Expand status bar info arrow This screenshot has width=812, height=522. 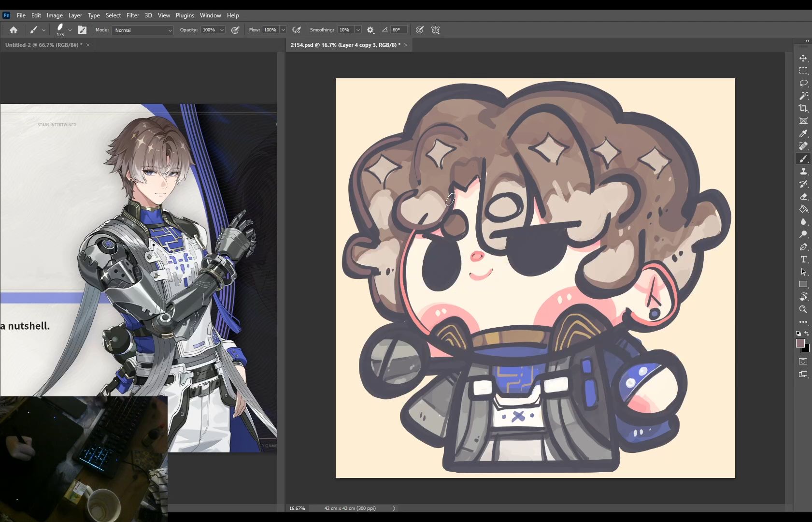coord(394,508)
